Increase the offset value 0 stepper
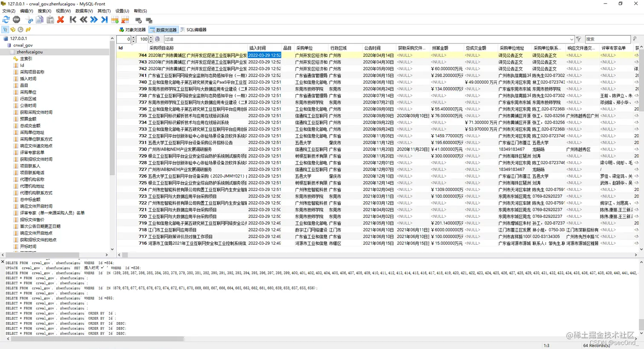Screen dimensions: 644x349 tap(133, 37)
